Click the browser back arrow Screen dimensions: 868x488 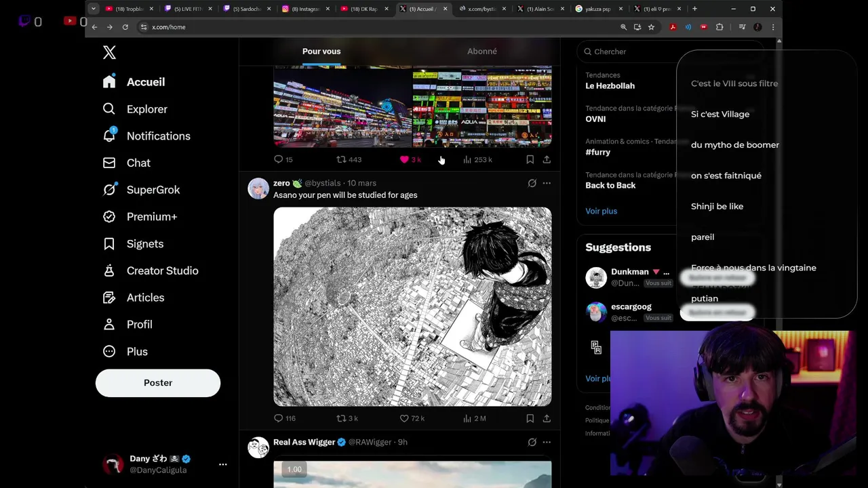[x=94, y=27]
